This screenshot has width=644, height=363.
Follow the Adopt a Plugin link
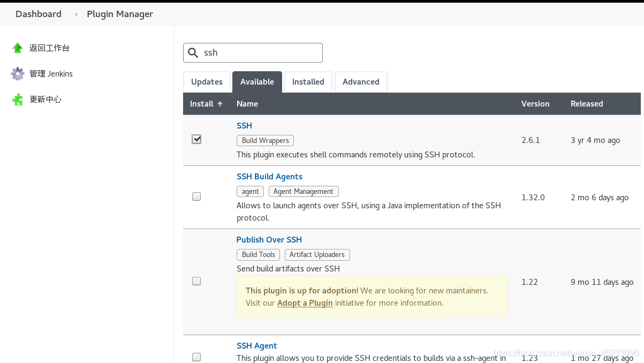tap(305, 303)
